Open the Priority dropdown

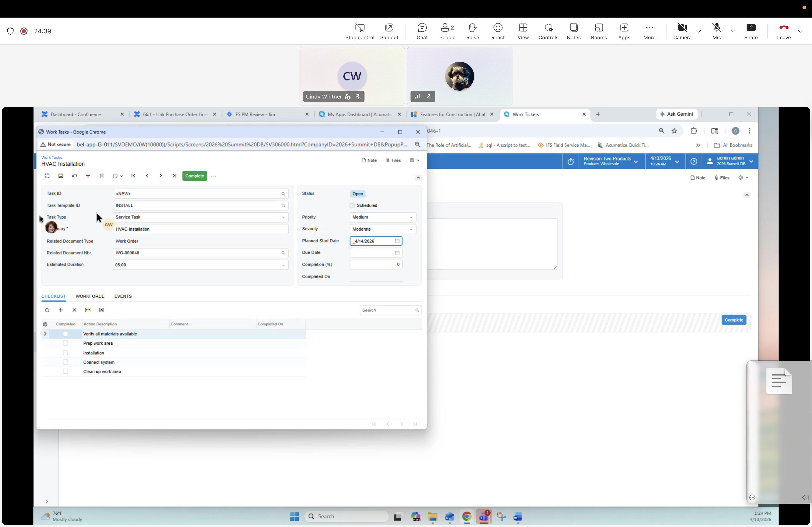click(x=411, y=217)
